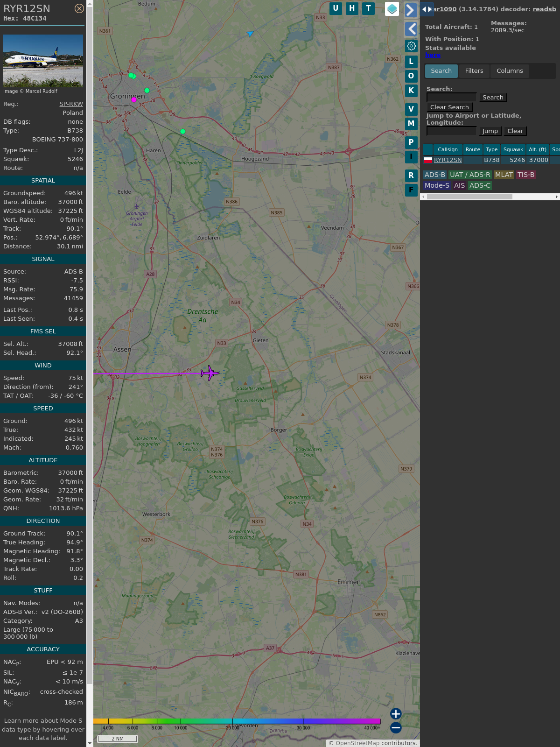The height and width of the screenshot is (747, 560).
Task: Toggle the ADS-B source filter
Action: pyautogui.click(x=434, y=175)
